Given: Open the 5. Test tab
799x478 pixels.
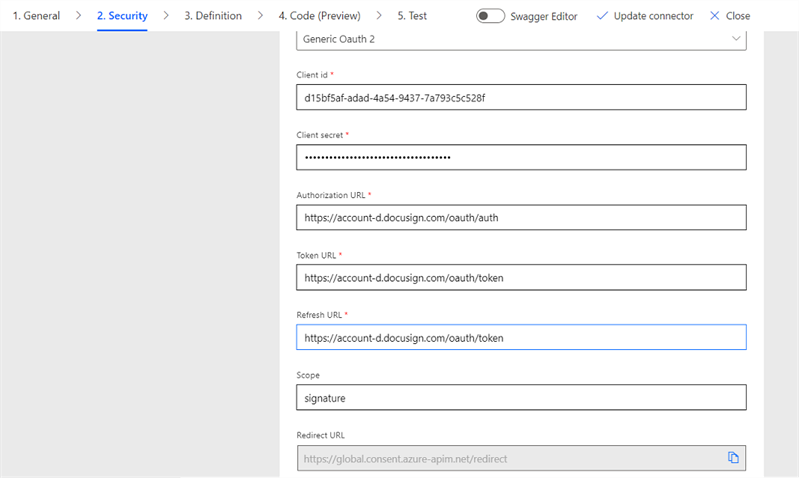Looking at the screenshot, I should point(412,16).
